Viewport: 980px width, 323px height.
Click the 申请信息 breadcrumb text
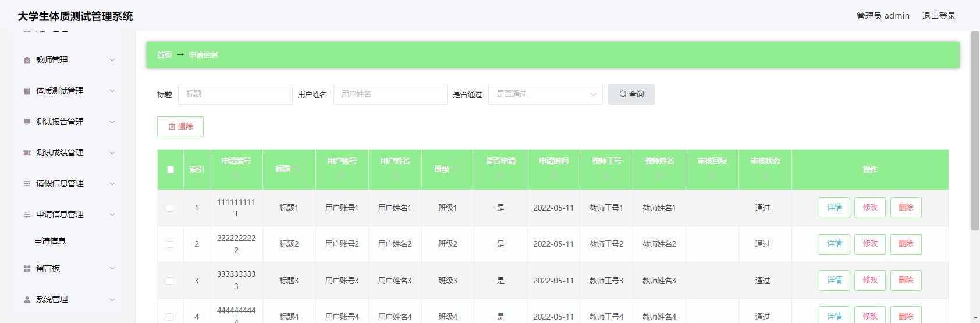point(203,55)
